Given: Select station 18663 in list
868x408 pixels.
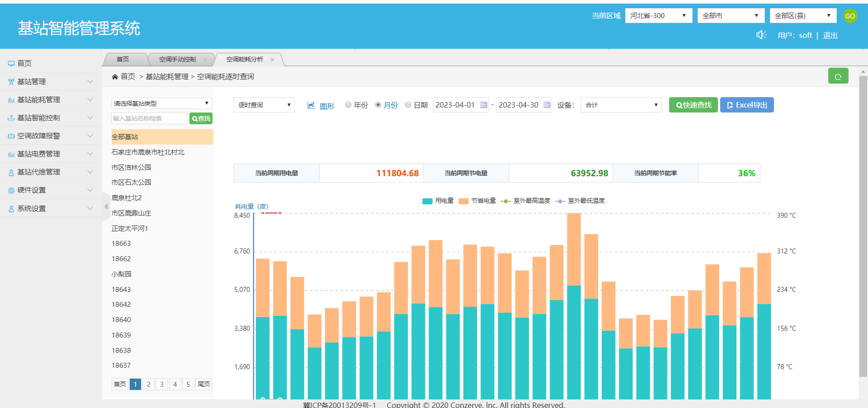Looking at the screenshot, I should (121, 244).
